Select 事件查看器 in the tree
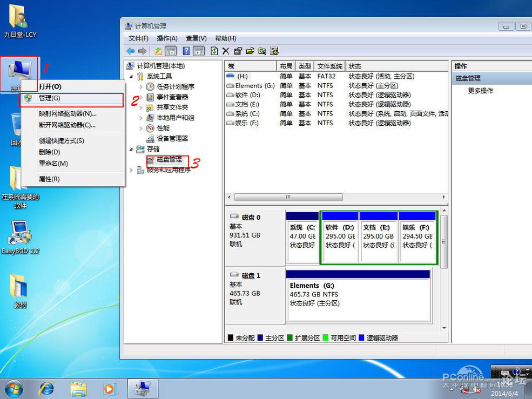Viewport: 532px width, 399px height. tap(172, 97)
